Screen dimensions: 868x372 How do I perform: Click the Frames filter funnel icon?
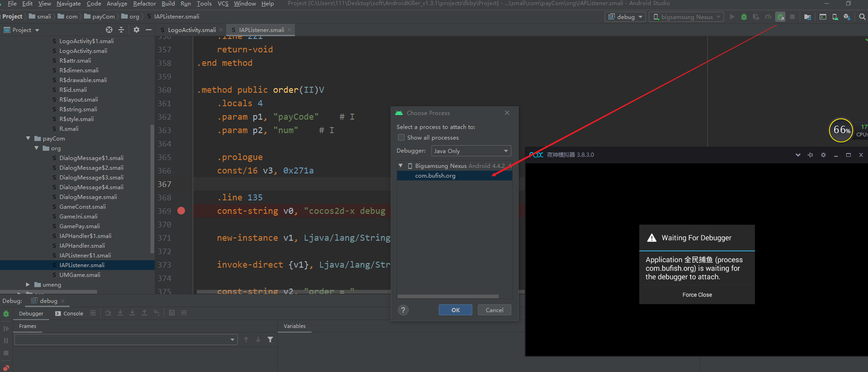point(270,340)
